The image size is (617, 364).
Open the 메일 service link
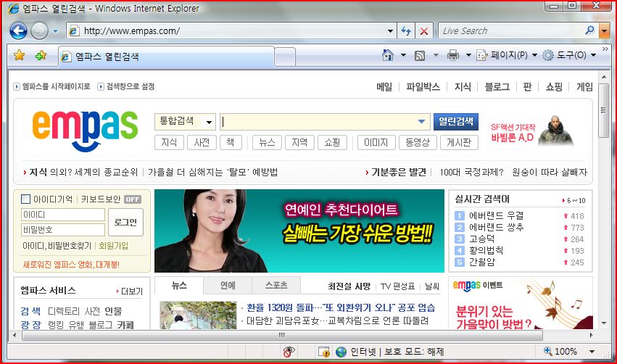(384, 86)
